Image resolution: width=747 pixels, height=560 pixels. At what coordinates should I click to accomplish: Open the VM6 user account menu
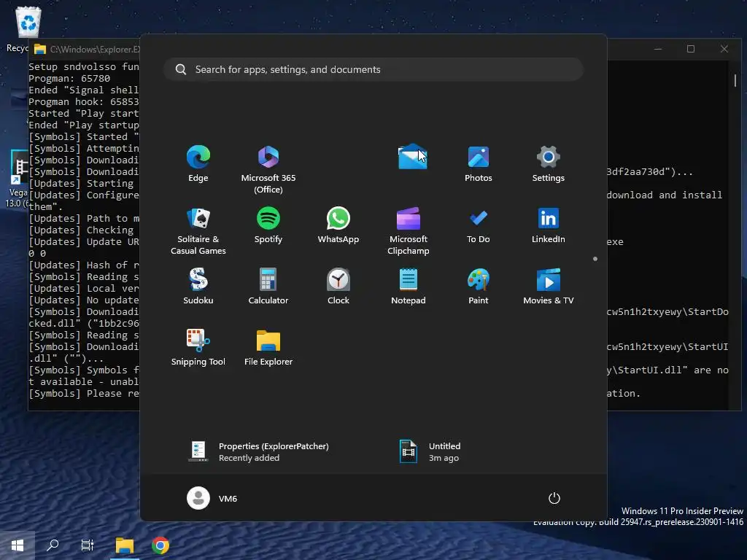coord(212,498)
